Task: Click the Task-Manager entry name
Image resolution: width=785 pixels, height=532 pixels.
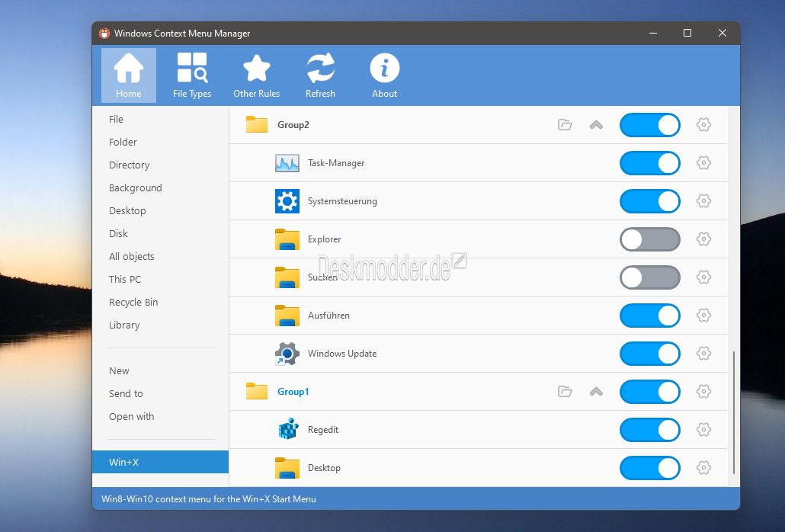Action: pyautogui.click(x=336, y=163)
